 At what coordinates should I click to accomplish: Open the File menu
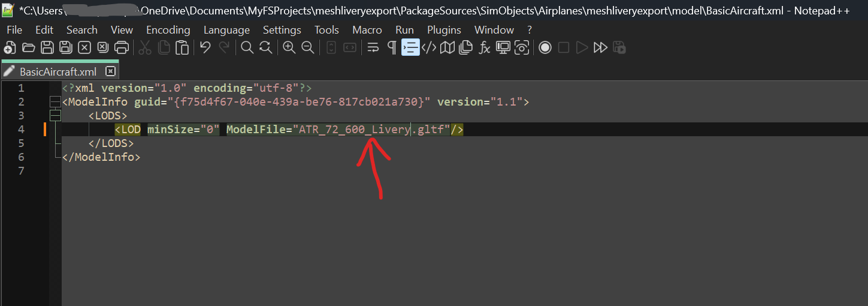[14, 29]
